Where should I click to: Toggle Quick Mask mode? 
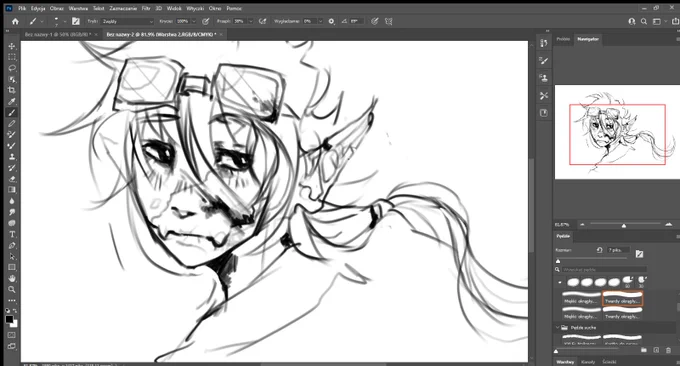click(12, 335)
